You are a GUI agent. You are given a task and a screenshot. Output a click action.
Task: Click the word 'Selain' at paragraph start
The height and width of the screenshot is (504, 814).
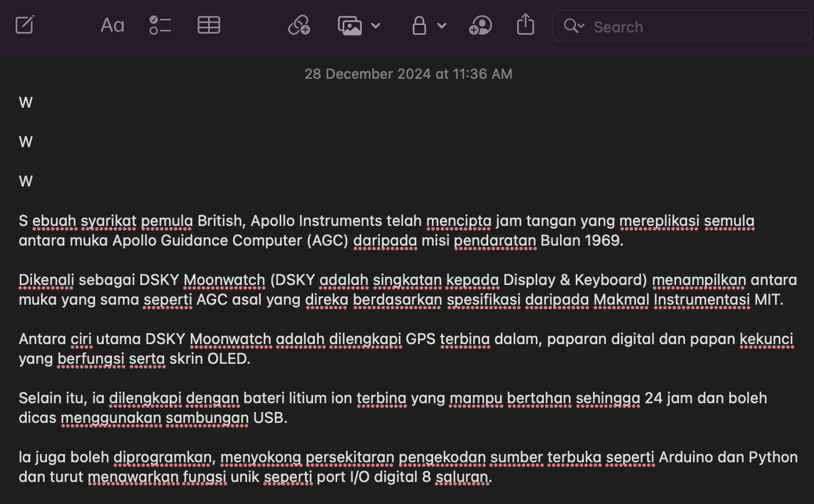[40, 398]
